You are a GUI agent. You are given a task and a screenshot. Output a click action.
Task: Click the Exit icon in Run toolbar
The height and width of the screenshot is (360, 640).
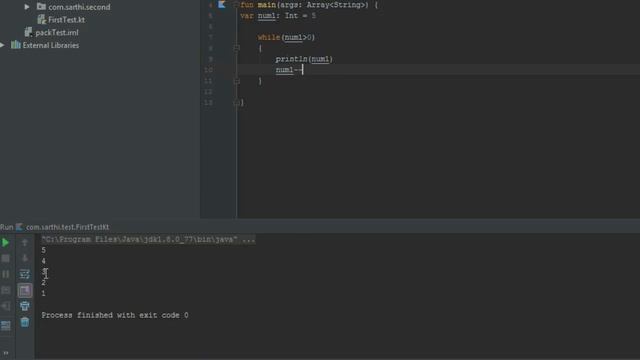pyautogui.click(x=6, y=306)
